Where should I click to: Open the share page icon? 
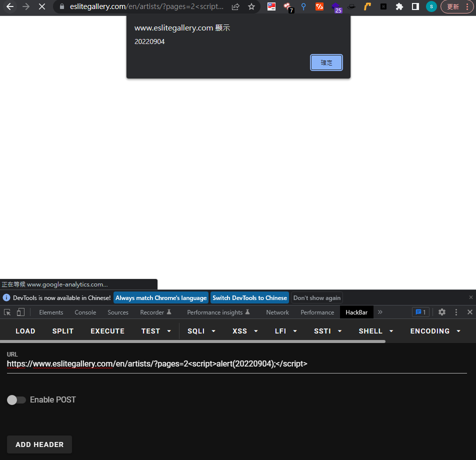pyautogui.click(x=235, y=6)
